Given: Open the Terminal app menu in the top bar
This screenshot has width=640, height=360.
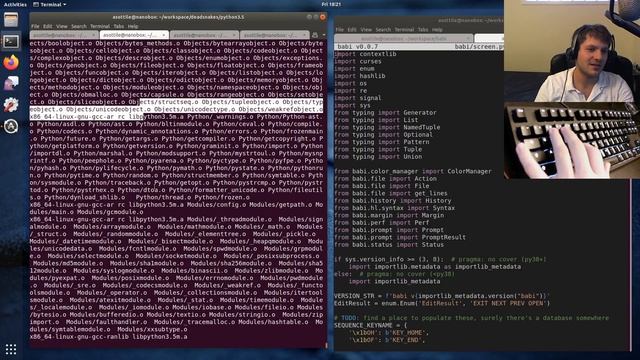Looking at the screenshot, I should coord(50,4).
